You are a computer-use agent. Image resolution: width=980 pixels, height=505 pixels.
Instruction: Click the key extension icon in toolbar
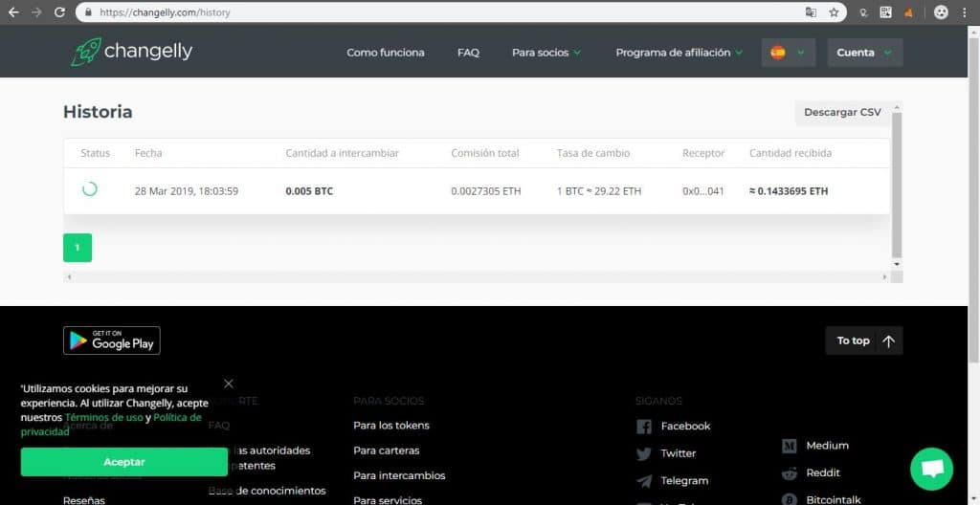[x=864, y=12]
